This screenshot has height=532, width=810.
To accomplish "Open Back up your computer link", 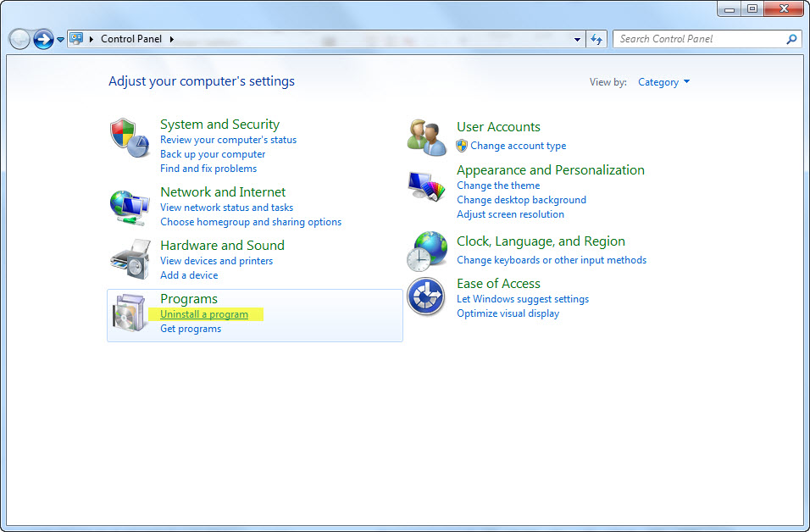I will click(213, 154).
